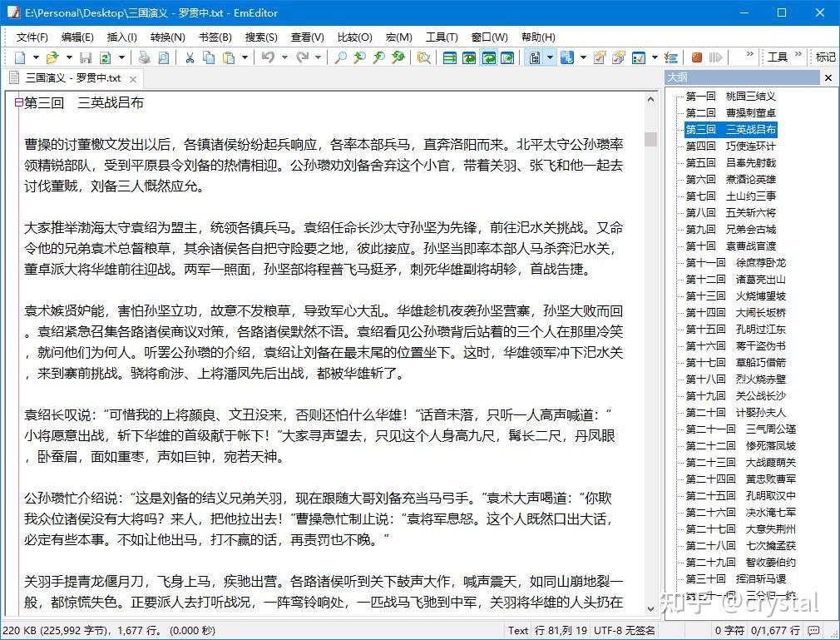The width and height of the screenshot is (840, 640).
Task: Create a new file with the New icon
Action: coord(20,57)
